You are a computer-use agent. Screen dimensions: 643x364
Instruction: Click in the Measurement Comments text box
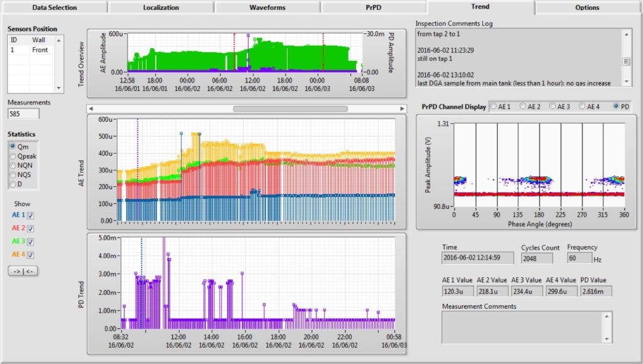(x=521, y=328)
